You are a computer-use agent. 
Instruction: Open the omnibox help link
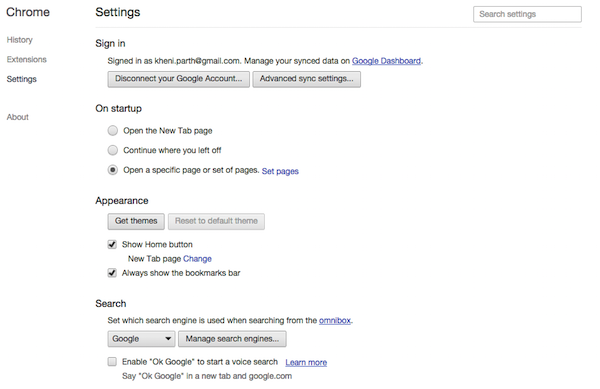point(335,321)
